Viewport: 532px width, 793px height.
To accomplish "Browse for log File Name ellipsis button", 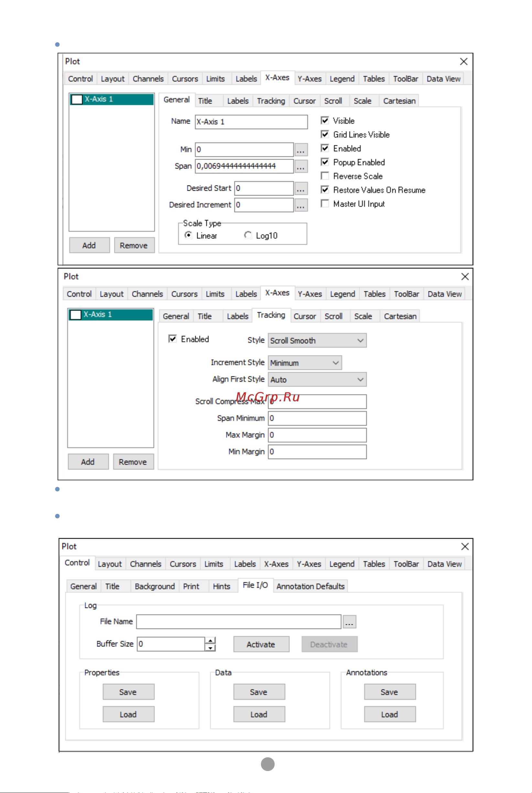I will click(350, 622).
